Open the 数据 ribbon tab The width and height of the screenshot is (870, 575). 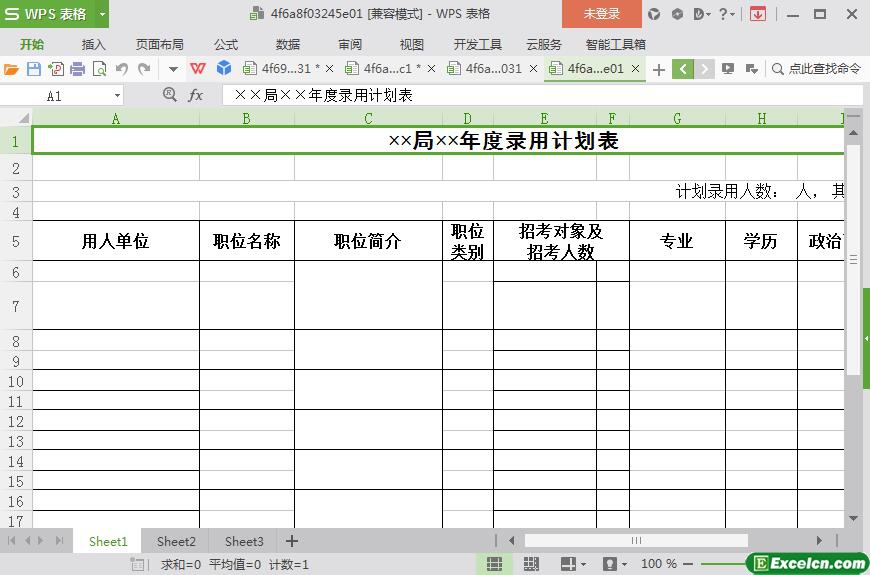288,44
